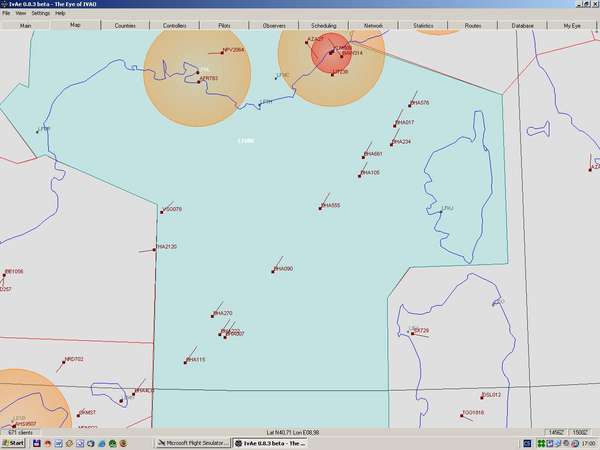
Task: Select the BHA090 aircraft marker
Action: point(273,272)
